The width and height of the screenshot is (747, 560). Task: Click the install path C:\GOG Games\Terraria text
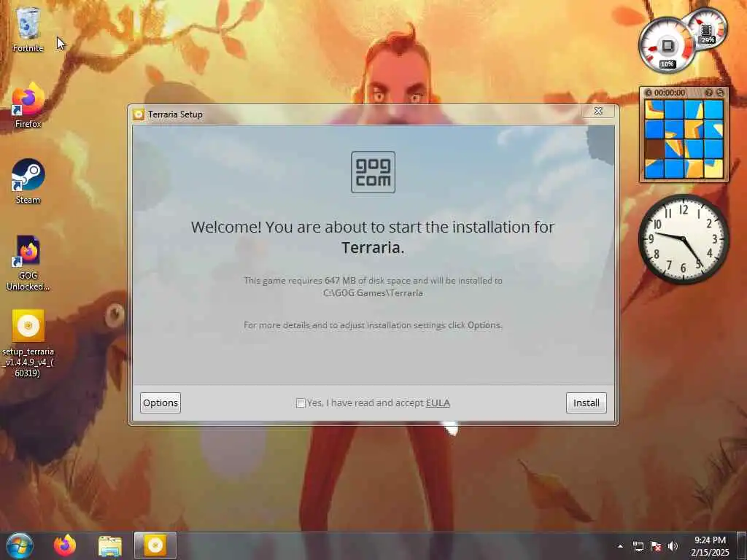(373, 293)
